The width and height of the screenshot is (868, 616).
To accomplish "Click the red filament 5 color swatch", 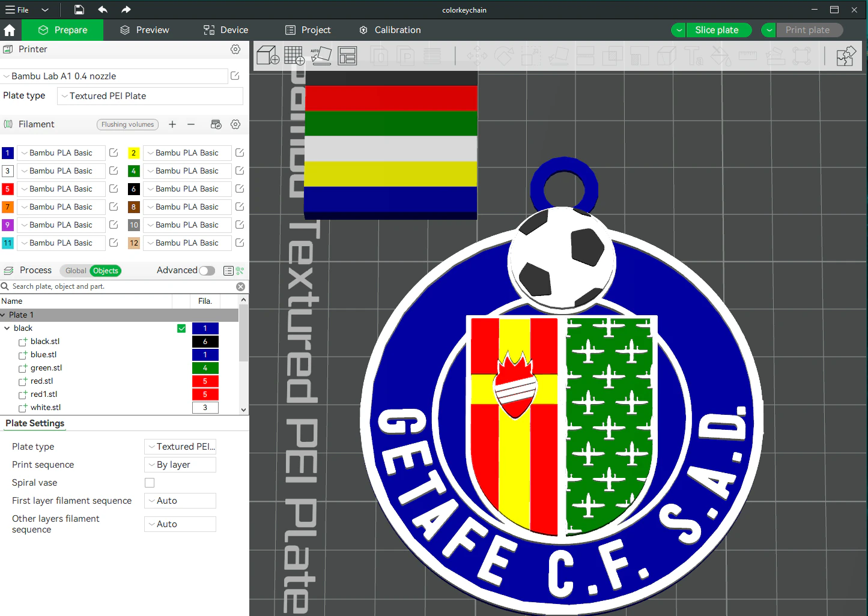I will (x=8, y=189).
